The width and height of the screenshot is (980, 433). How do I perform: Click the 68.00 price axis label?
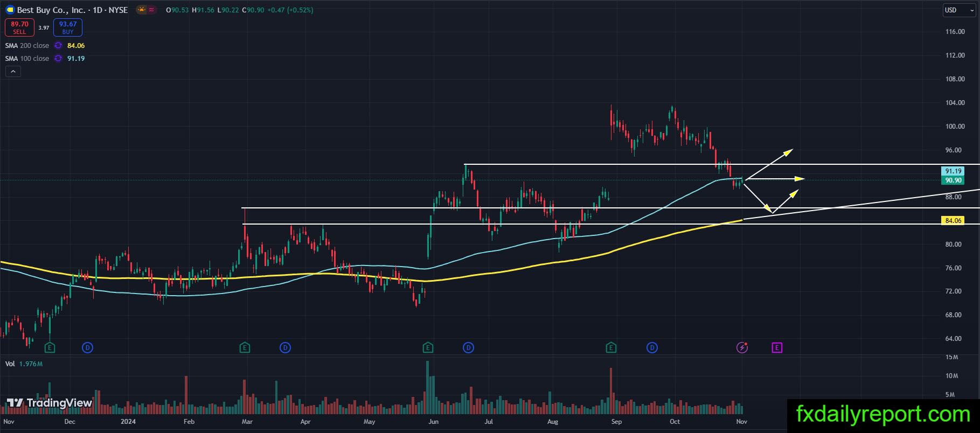pyautogui.click(x=953, y=315)
